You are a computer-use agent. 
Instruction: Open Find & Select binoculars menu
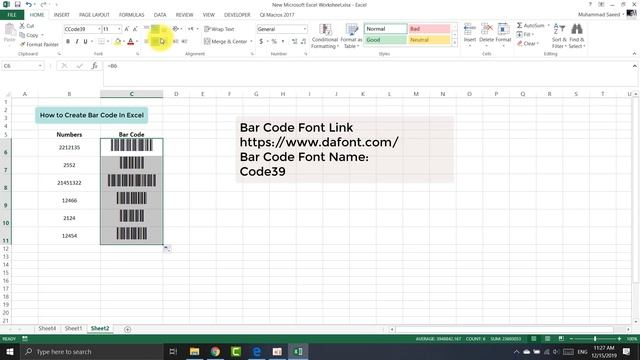tap(577, 36)
